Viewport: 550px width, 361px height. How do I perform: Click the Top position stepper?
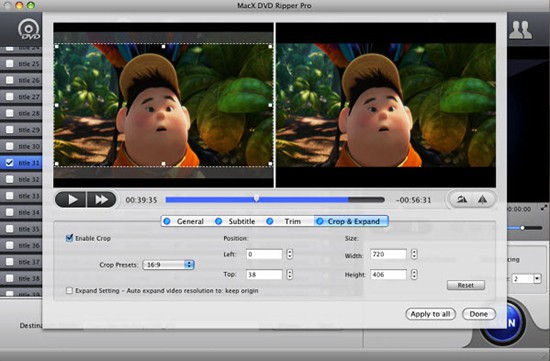[289, 274]
